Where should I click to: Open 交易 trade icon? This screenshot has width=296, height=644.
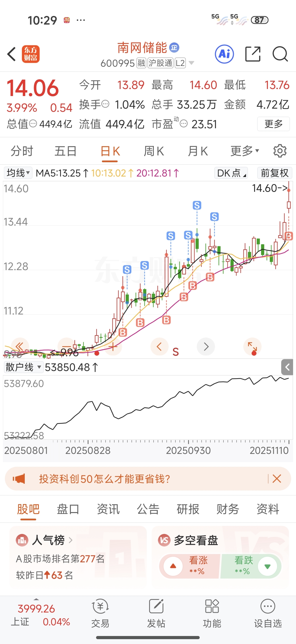click(100, 613)
